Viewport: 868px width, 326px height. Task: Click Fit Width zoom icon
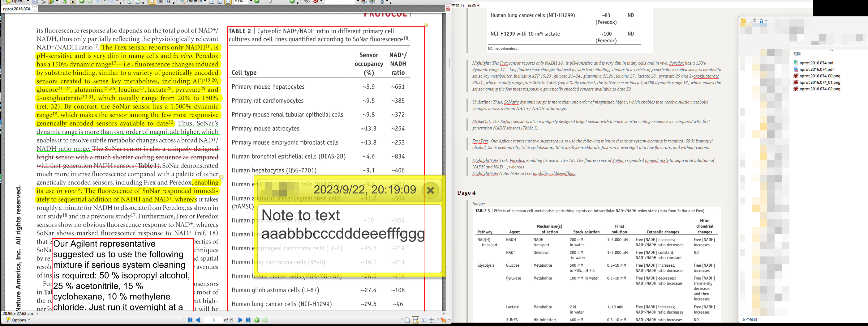228,2
